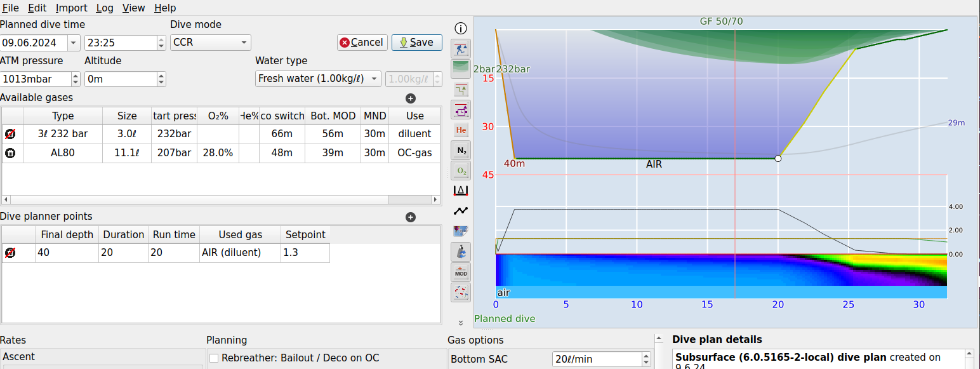Cancel the dive plan
This screenshot has width=980, height=369.
(362, 43)
